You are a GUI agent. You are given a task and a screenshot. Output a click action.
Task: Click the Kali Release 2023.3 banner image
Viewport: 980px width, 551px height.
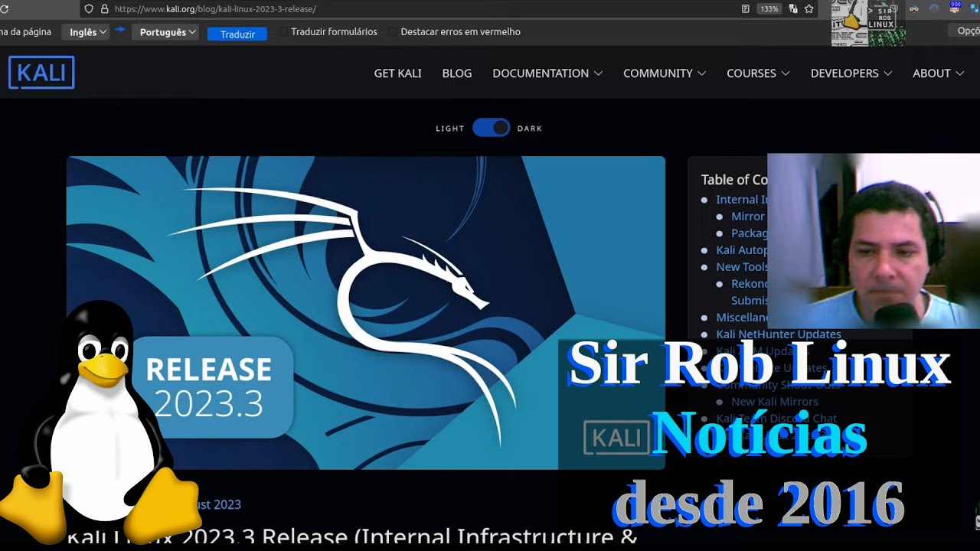coord(366,312)
